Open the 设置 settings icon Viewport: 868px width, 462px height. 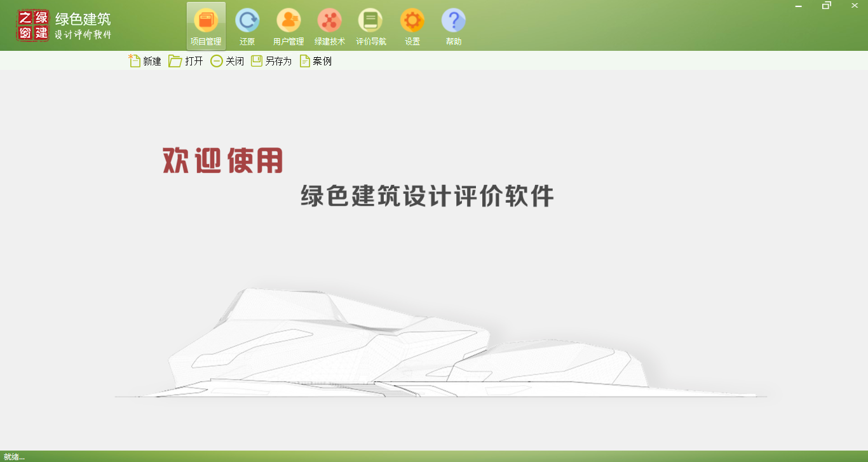412,21
